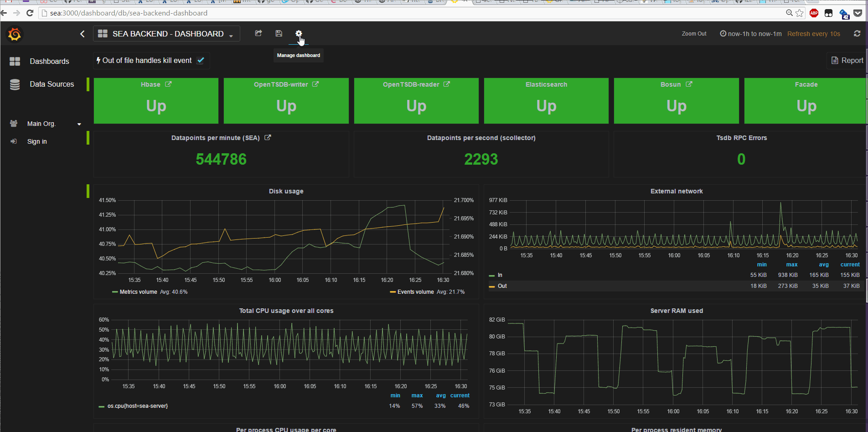The image size is (868, 432).
Task: Click the 2293 scollector value
Action: (x=481, y=159)
